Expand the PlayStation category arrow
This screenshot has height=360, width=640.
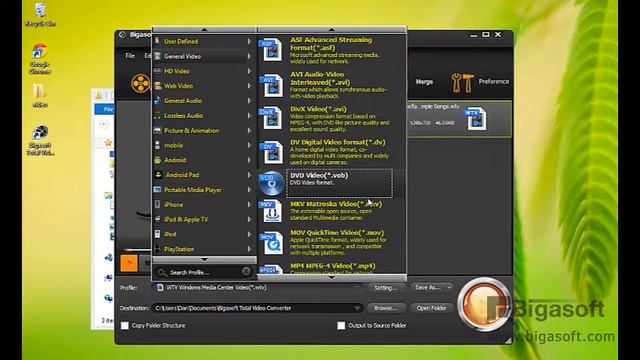pos(249,249)
